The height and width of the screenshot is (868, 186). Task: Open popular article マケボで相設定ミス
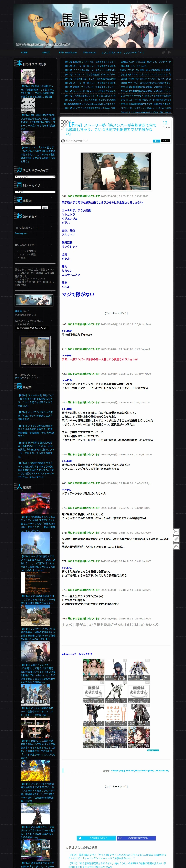(38, 563)
